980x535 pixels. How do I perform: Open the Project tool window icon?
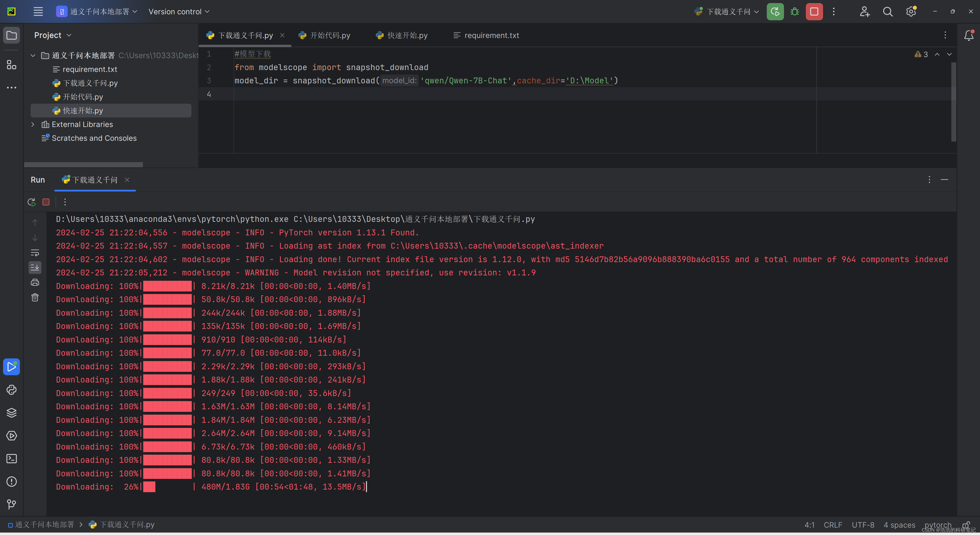(x=11, y=35)
